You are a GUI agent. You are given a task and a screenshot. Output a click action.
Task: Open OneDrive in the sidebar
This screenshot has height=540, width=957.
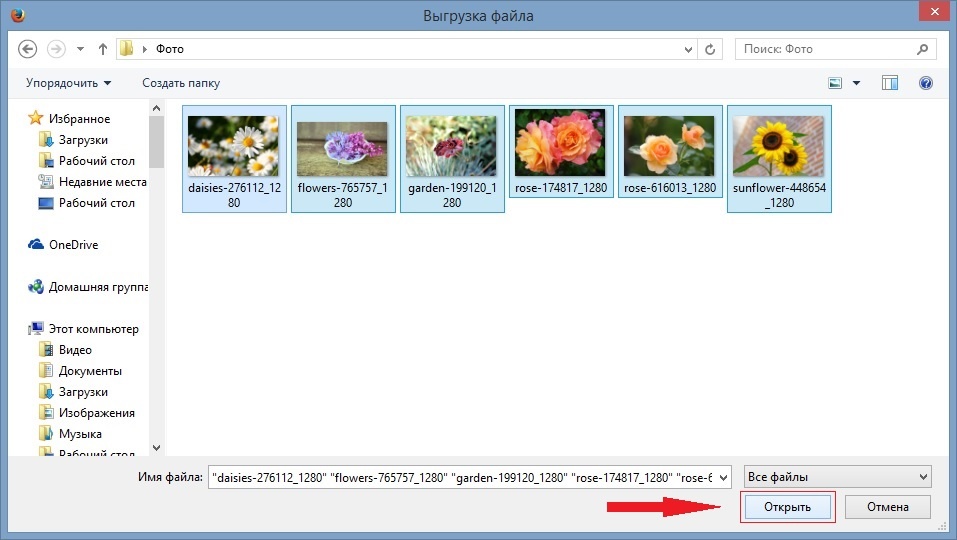(x=73, y=245)
